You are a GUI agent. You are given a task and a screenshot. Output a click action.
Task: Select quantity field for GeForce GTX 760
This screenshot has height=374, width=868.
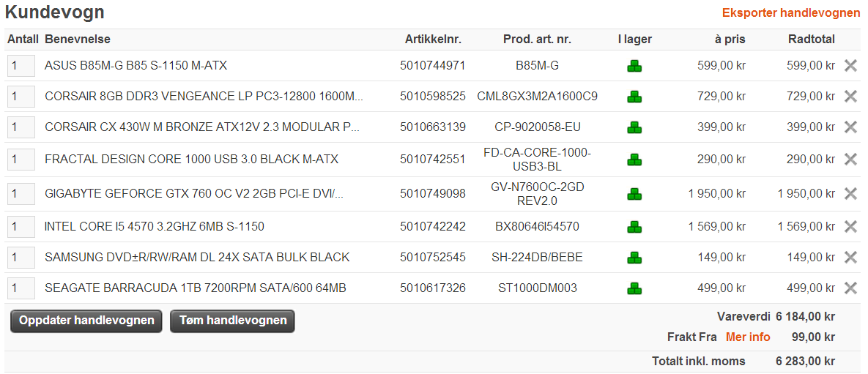pos(21,194)
